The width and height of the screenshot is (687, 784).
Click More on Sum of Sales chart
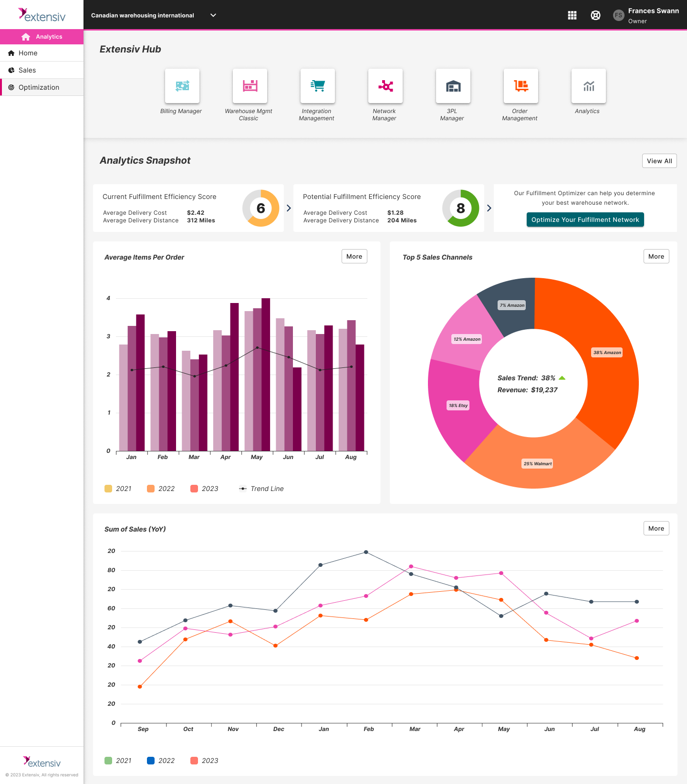click(656, 528)
